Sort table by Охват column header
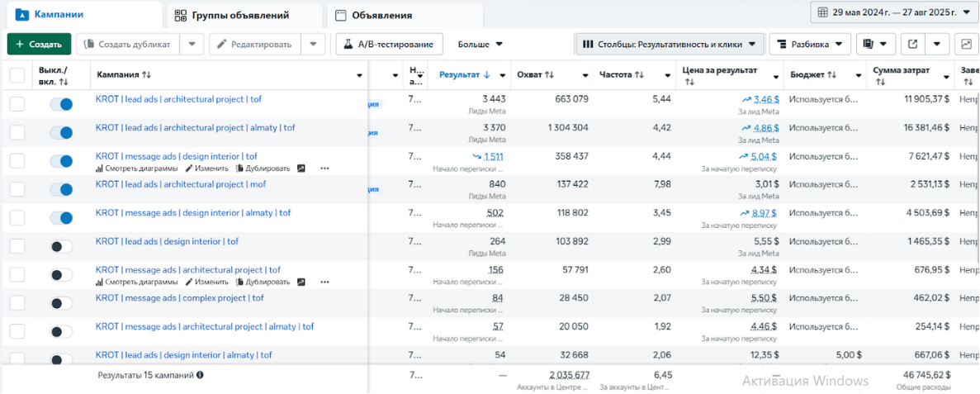Image resolution: width=980 pixels, height=394 pixels. click(535, 74)
